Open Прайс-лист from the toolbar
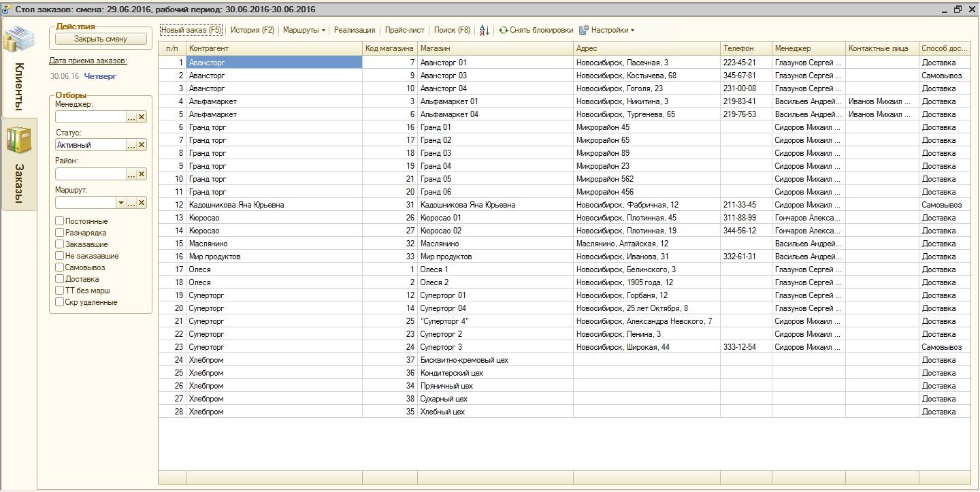 click(x=404, y=31)
